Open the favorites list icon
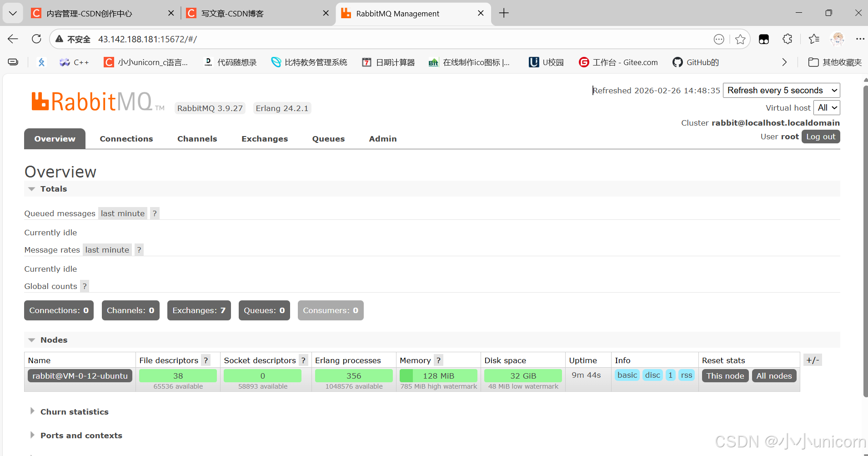 [x=814, y=39]
